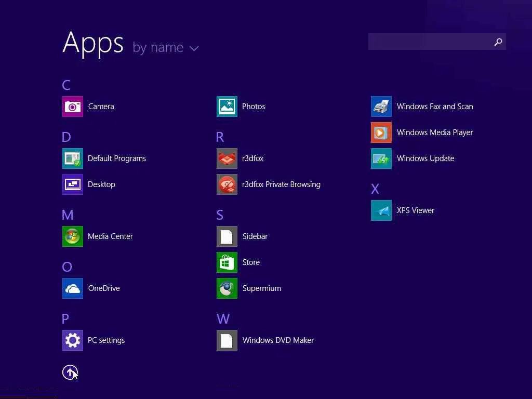Click the 'XPS Viewer' label
This screenshot has width=532, height=399.
coord(416,210)
